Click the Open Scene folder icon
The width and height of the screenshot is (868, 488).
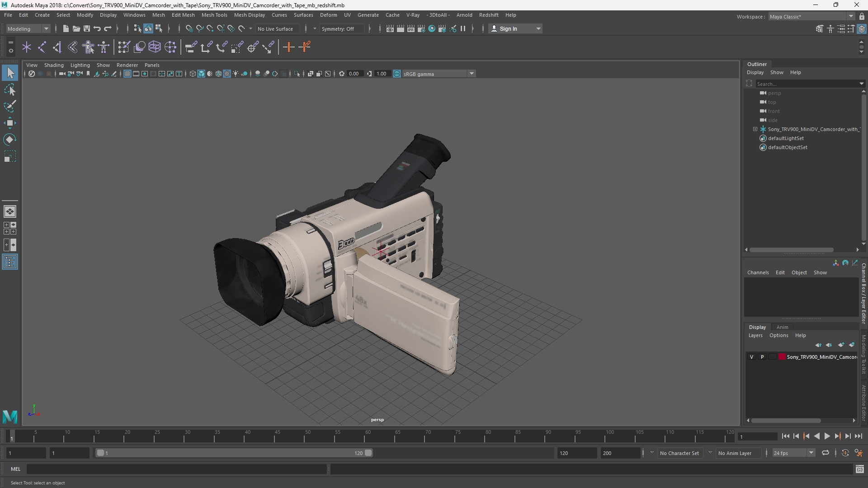(76, 28)
